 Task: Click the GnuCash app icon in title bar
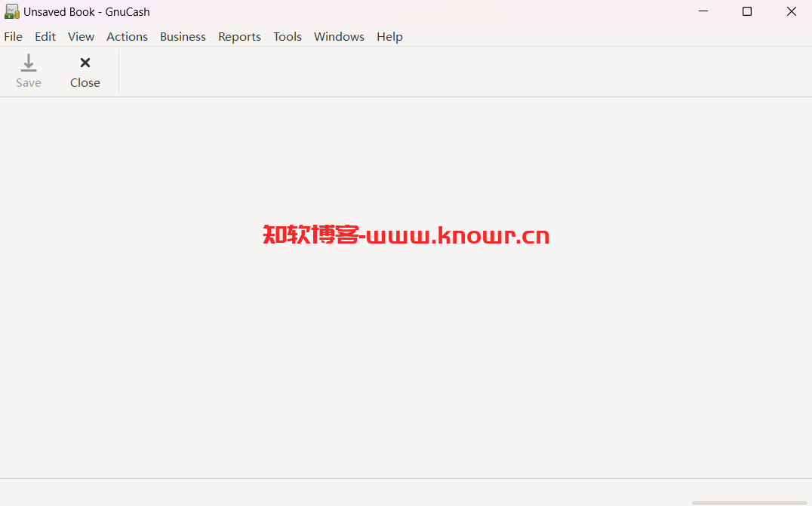[x=11, y=11]
